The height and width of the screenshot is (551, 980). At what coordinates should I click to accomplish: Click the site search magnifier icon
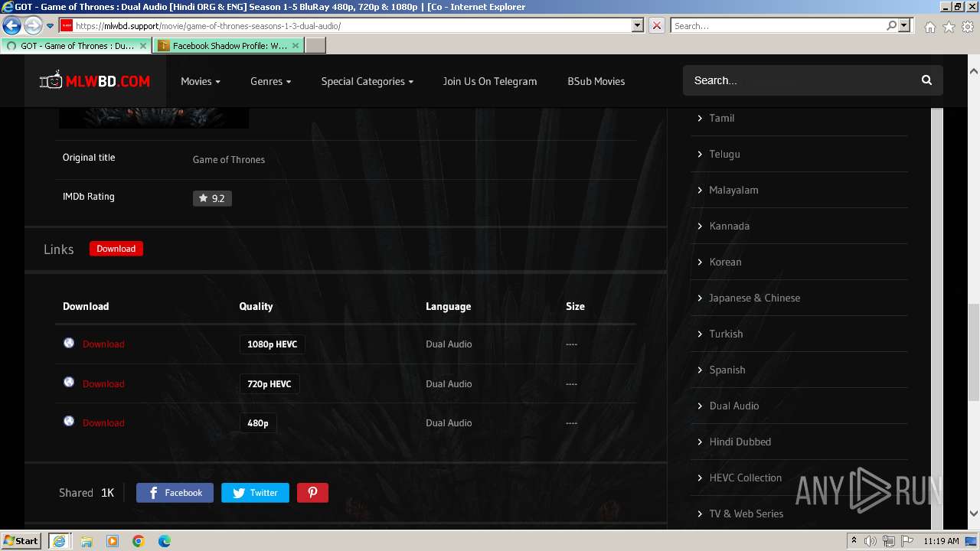point(926,80)
